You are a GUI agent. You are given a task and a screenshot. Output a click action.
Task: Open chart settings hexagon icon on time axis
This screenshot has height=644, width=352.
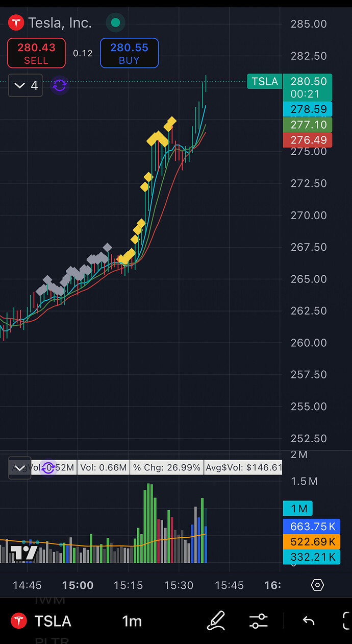[x=317, y=585]
